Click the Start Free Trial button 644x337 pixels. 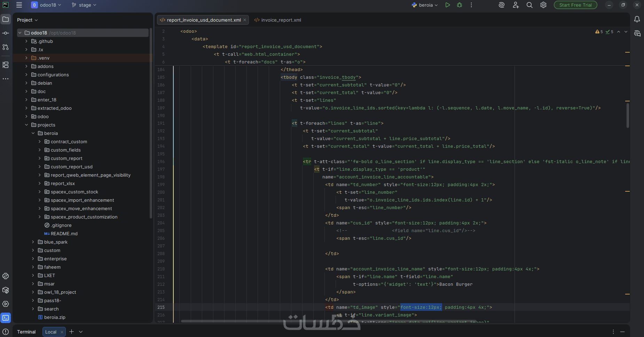575,5
